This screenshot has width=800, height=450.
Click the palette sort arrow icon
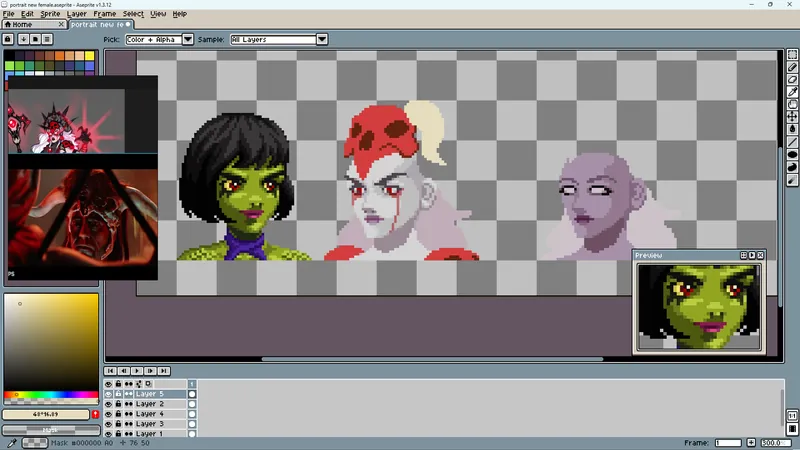pos(23,39)
